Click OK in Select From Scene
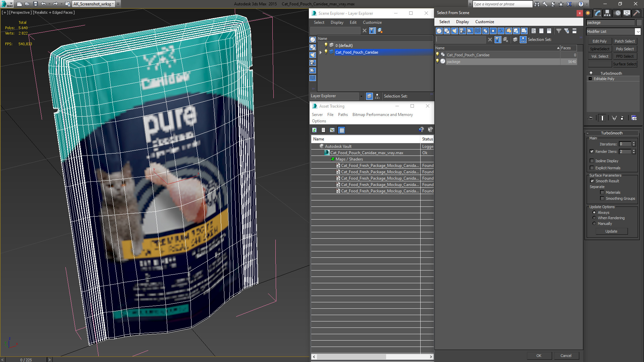The width and height of the screenshot is (644, 362). click(539, 356)
